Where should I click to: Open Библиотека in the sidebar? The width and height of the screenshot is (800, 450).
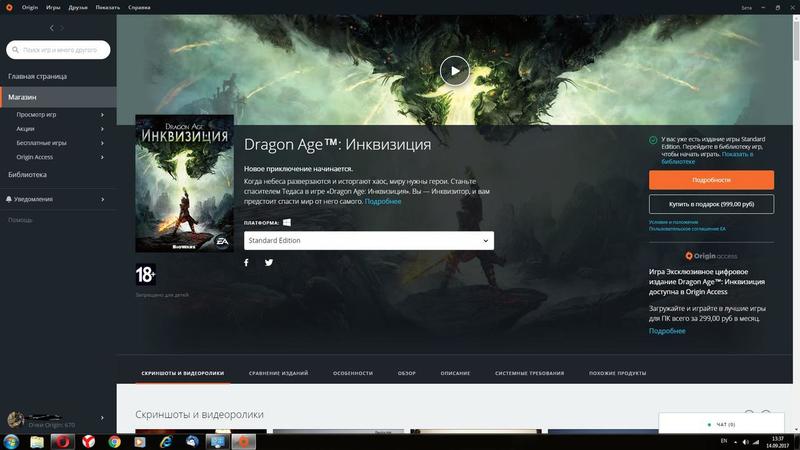28,174
